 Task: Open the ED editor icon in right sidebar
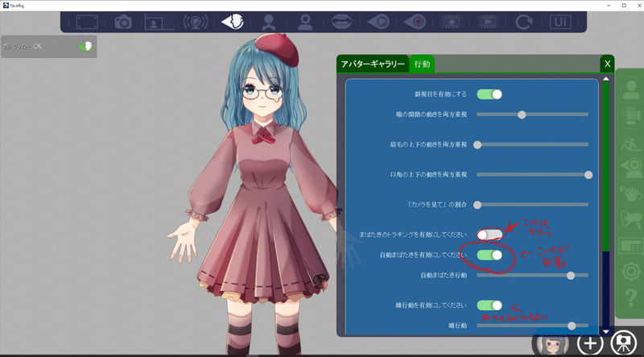point(631,246)
